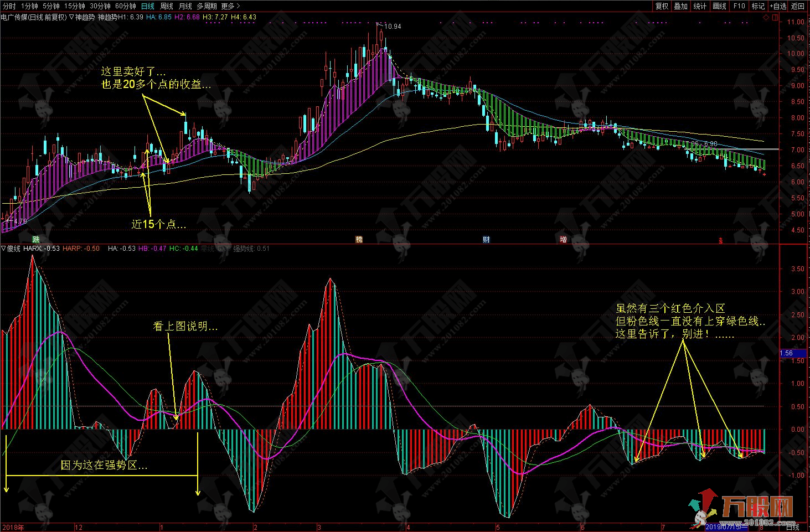Switch to the 月线 monthly chart tab
The width and height of the screenshot is (810, 532).
click(185, 6)
